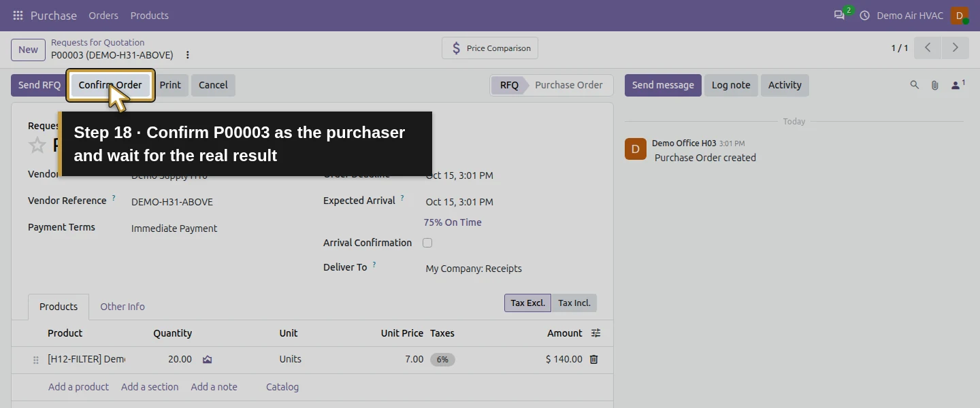
Task: Open the column settings adjust icon
Action: (x=596, y=333)
